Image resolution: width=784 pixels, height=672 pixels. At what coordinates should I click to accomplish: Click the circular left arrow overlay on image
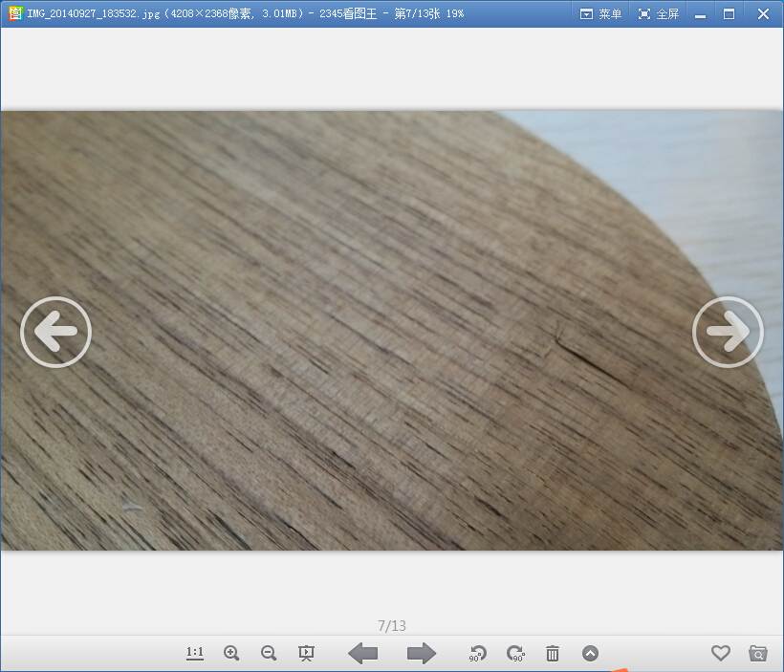pos(55,332)
